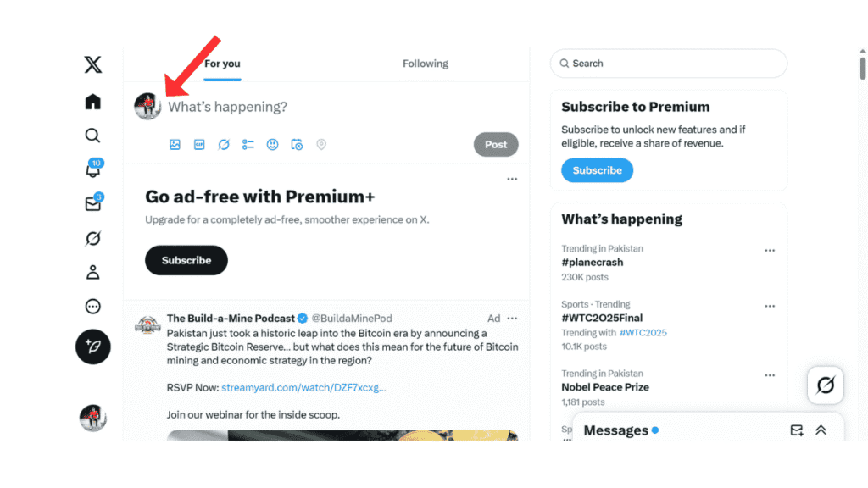Add a GIF to the post
868x488 pixels.
(x=199, y=145)
